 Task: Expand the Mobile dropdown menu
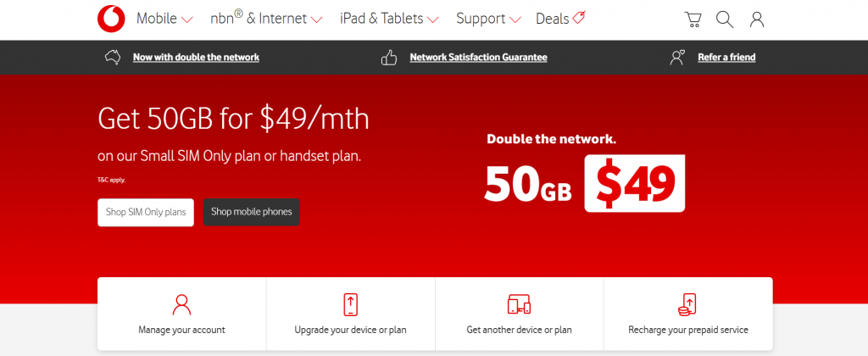click(x=164, y=19)
